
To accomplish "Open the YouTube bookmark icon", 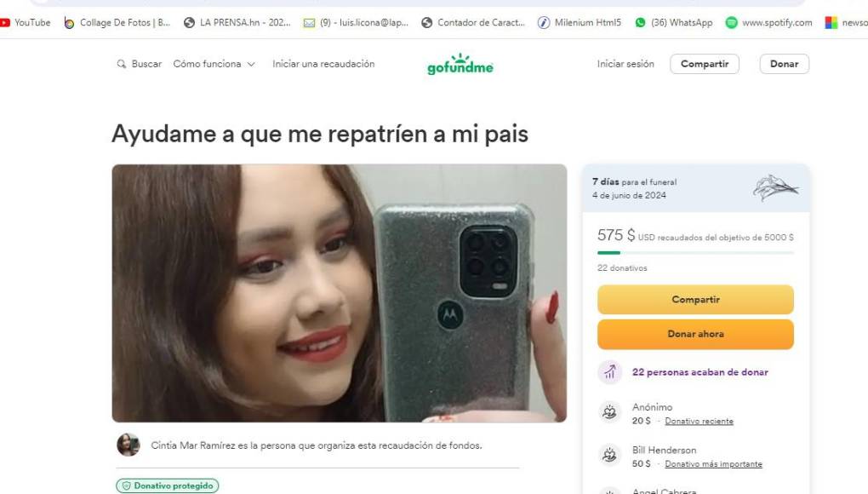I will 5,23.
